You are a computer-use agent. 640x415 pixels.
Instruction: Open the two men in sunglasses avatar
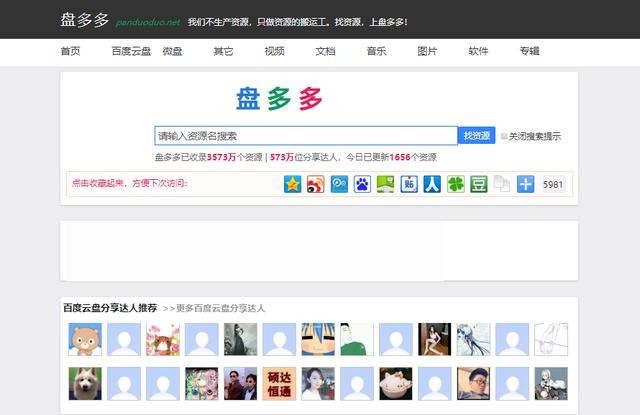click(240, 384)
